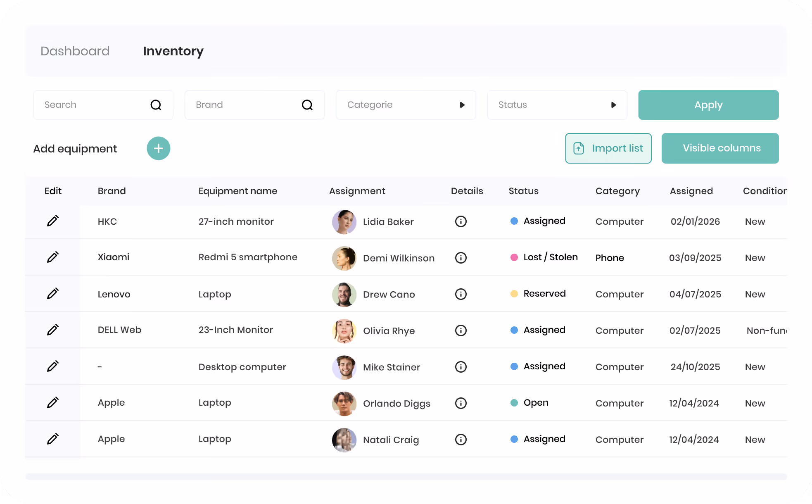Click the Import list button label
Viewport: 812px width, 504px height.
tap(617, 148)
